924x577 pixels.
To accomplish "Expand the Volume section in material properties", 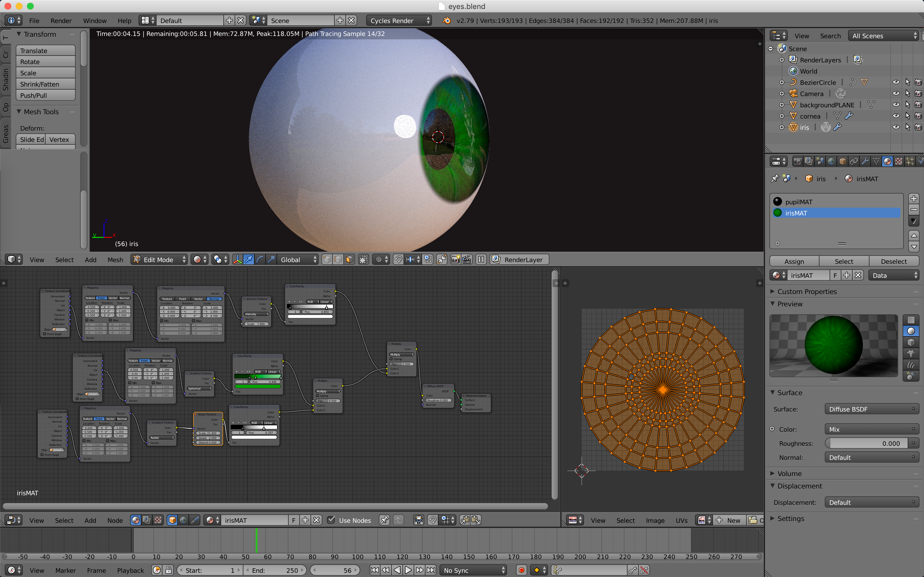I will (790, 473).
